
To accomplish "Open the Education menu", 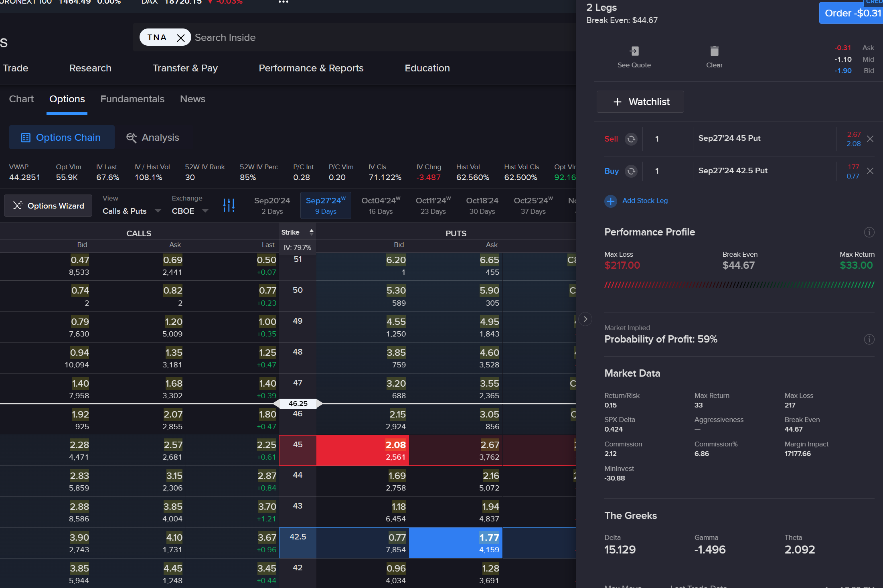I will click(427, 68).
